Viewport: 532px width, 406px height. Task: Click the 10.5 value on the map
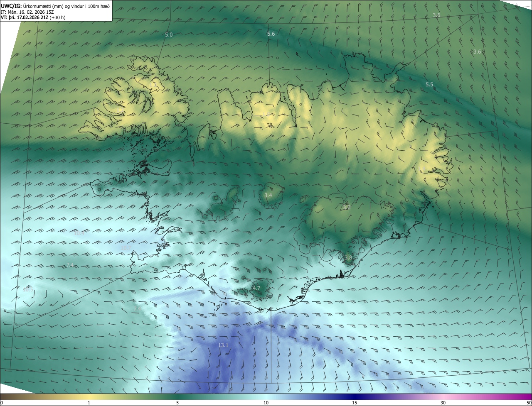tap(27, 290)
